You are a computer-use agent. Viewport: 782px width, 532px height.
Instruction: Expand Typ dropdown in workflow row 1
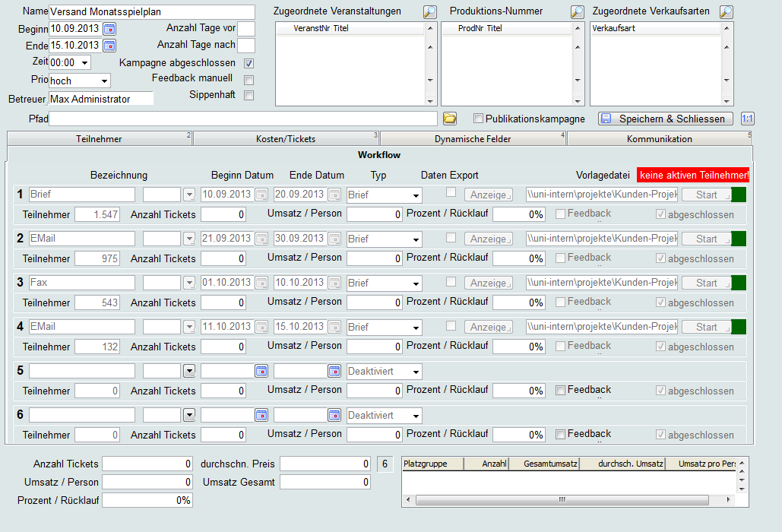416,195
